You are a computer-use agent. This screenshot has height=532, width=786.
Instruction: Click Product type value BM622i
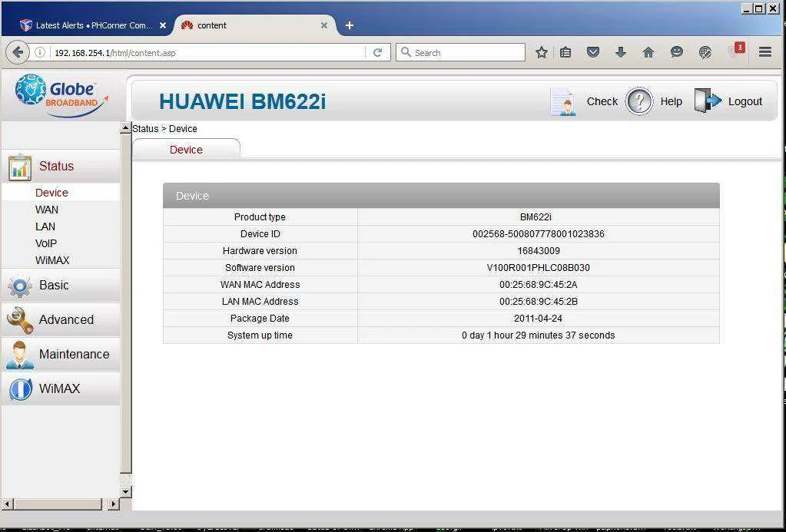536,217
